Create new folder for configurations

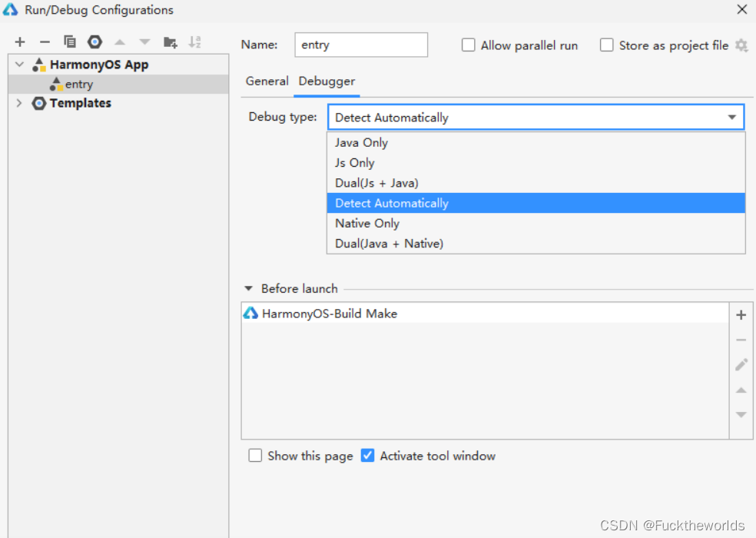171,42
